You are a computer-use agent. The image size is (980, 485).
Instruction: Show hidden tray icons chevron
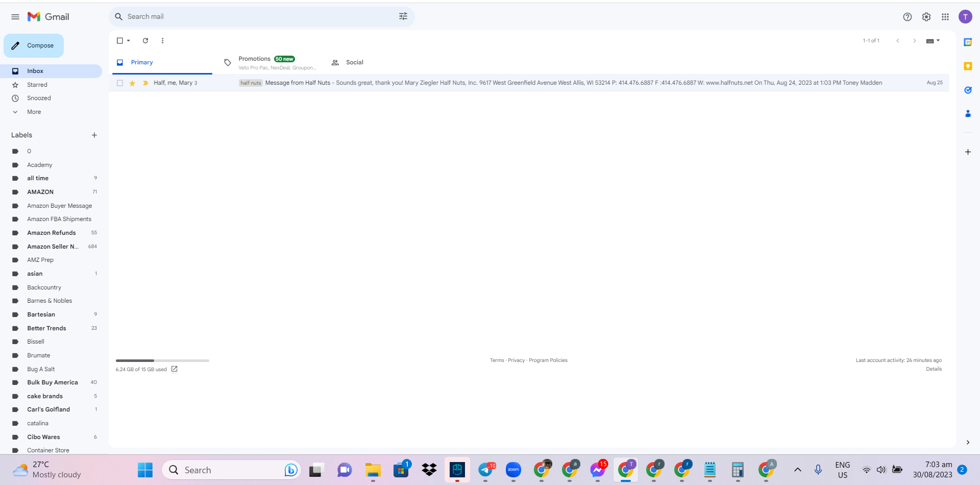[x=798, y=470]
